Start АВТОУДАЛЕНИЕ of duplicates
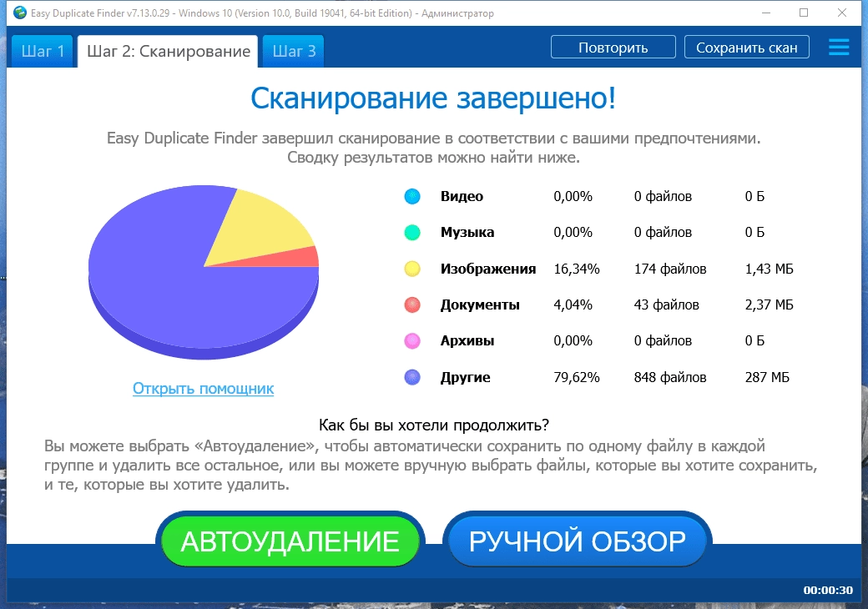Screen dimensions: 868x609 click(x=290, y=541)
